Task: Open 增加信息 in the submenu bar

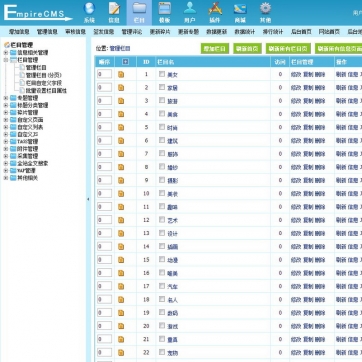Action: [x=19, y=32]
